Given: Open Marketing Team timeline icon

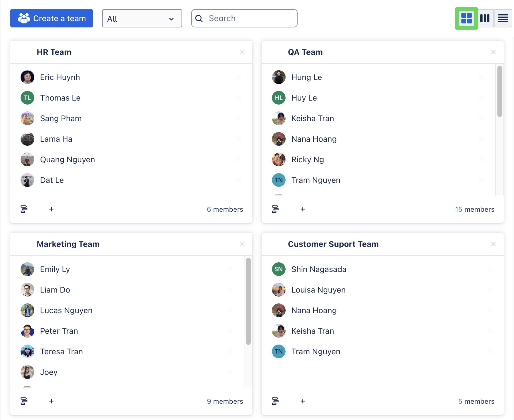Looking at the screenshot, I should 24,401.
